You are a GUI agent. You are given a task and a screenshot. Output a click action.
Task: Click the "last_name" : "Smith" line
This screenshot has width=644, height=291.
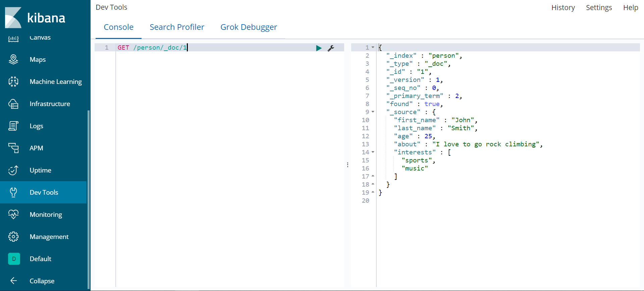436,128
